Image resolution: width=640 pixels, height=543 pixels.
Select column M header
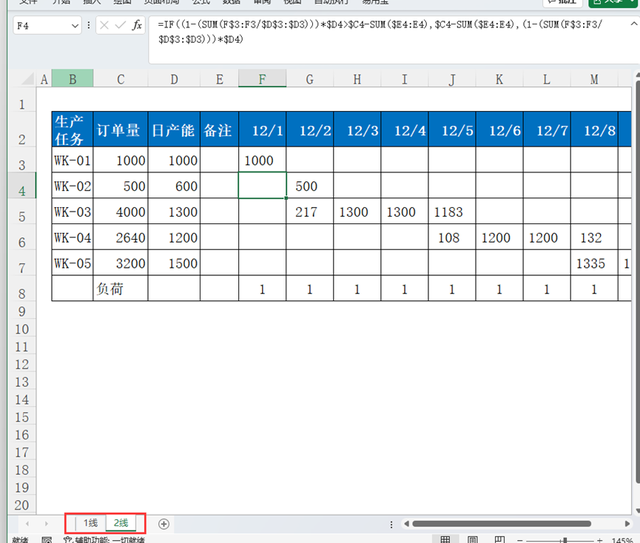pos(594,79)
